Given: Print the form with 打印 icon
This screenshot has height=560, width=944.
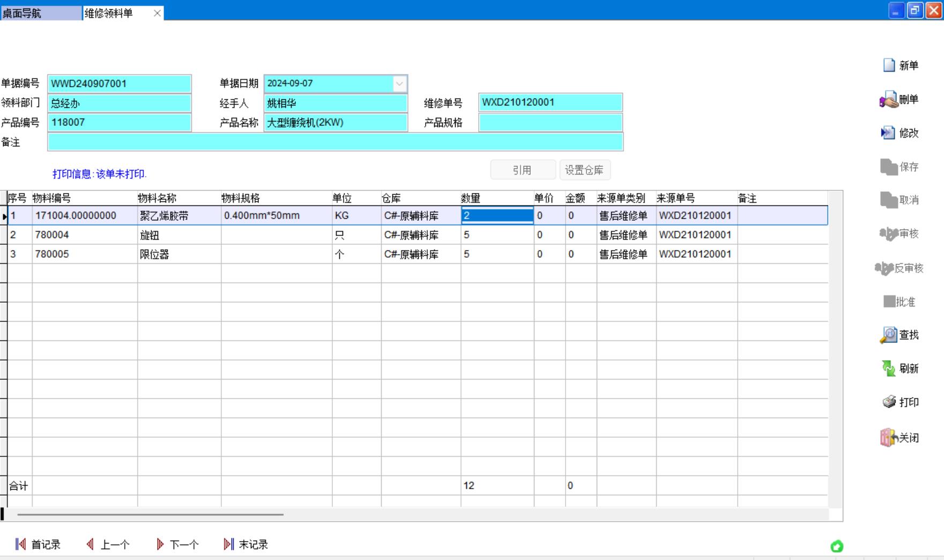Looking at the screenshot, I should (x=889, y=402).
